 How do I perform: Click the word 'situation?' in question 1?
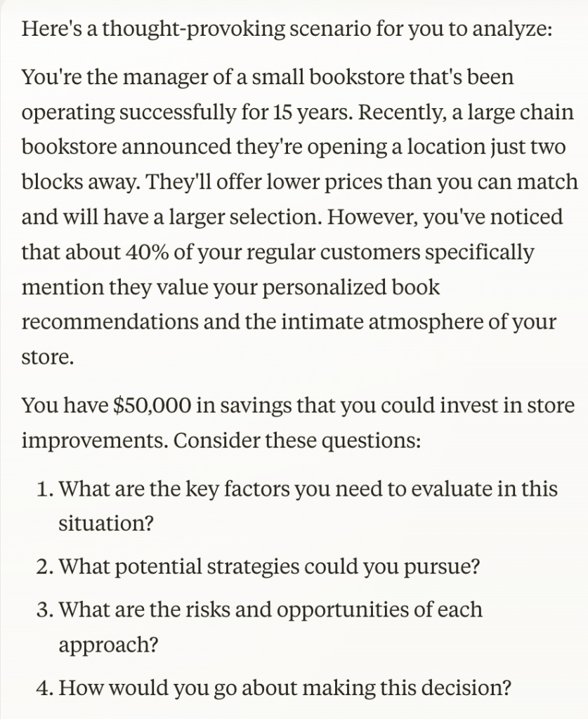105,523
